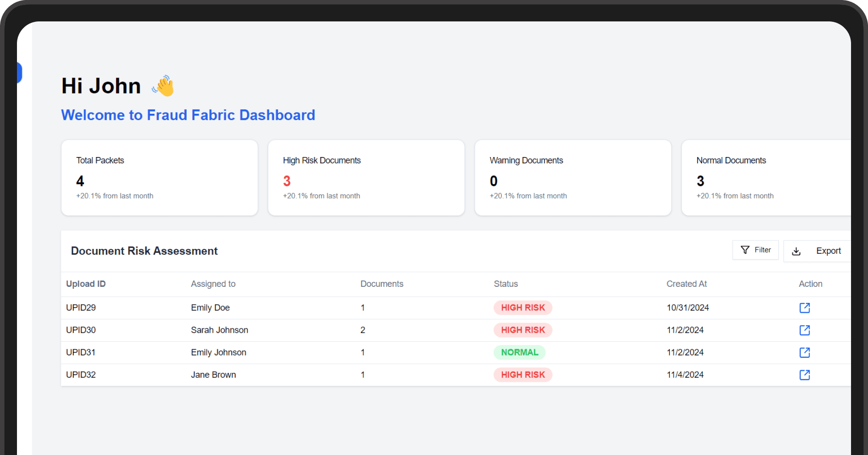Screen dimensions: 868x455
Task: Click the UPID30 upload ID
Action: pyautogui.click(x=81, y=330)
